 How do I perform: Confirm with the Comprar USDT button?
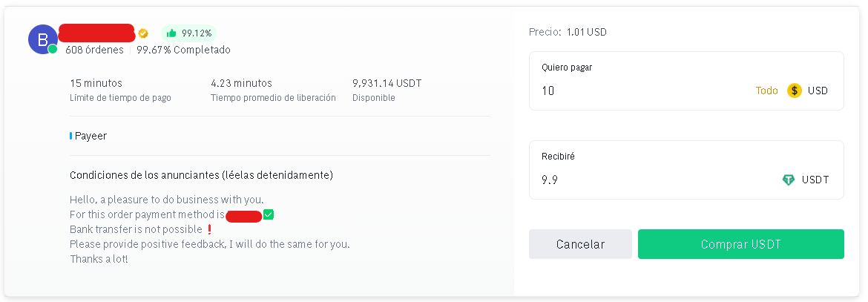(740, 244)
